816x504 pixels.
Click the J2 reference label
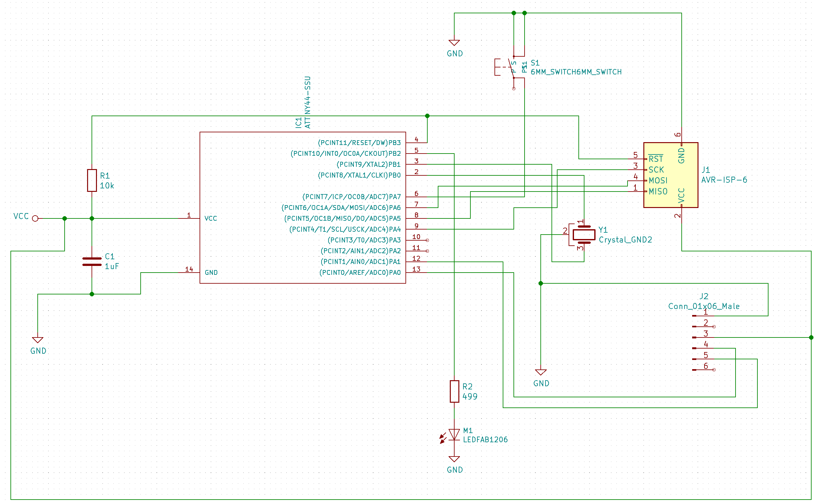pyautogui.click(x=704, y=296)
